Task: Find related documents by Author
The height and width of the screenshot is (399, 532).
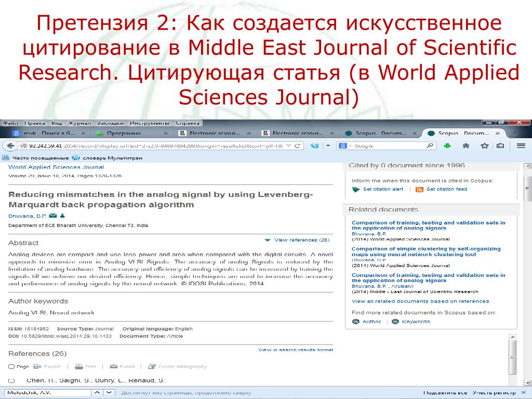Action: click(x=372, y=322)
